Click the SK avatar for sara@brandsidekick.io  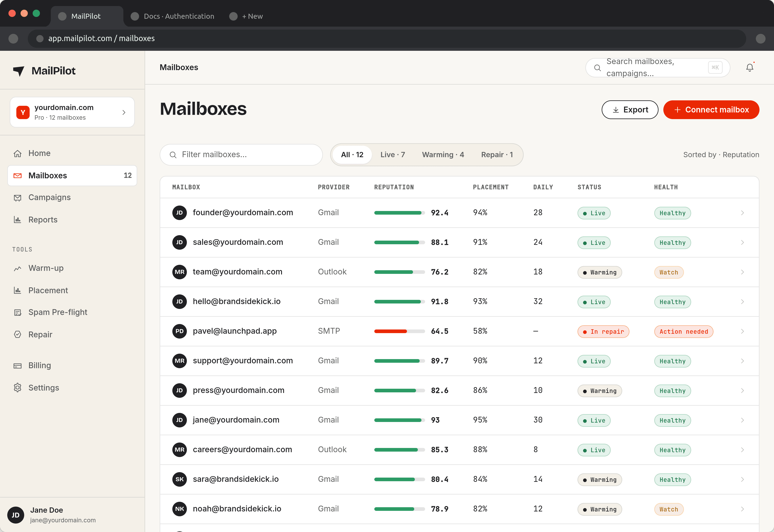tap(179, 479)
